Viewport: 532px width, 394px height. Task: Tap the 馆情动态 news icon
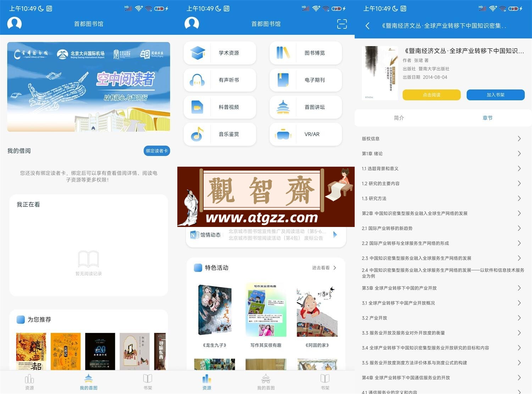[195, 235]
